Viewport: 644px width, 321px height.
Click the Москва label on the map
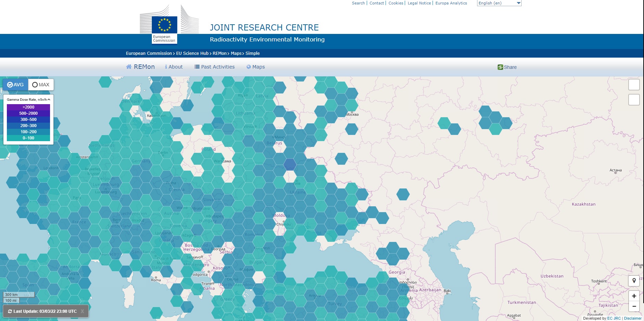point(352,114)
